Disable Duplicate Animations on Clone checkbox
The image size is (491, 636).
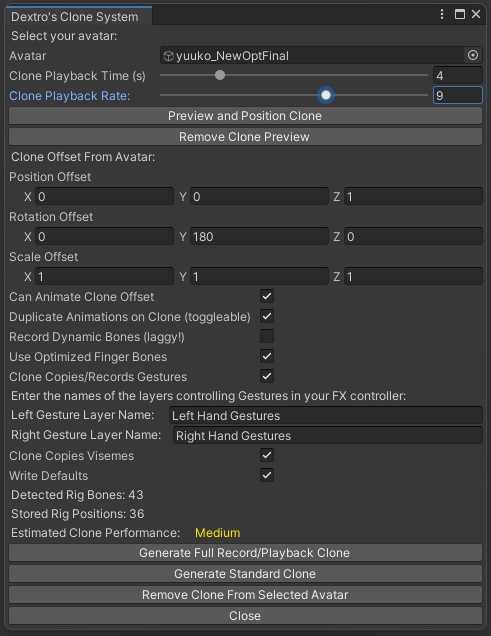coord(267,316)
